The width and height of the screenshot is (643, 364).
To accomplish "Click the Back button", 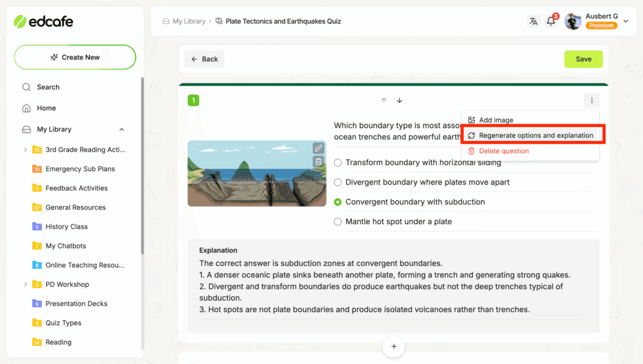I will pyautogui.click(x=204, y=59).
